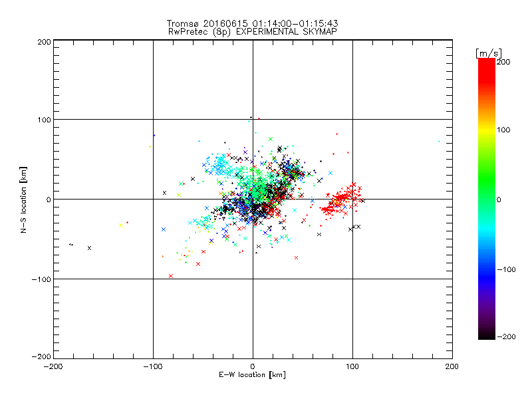Click the y-axis tick label "-100"
532x399 pixels.
coord(41,279)
